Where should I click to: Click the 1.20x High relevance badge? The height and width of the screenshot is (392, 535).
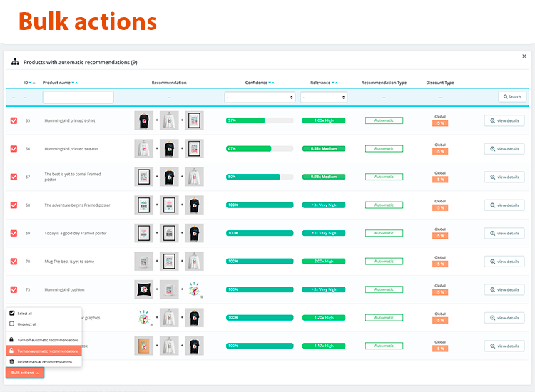324,317
